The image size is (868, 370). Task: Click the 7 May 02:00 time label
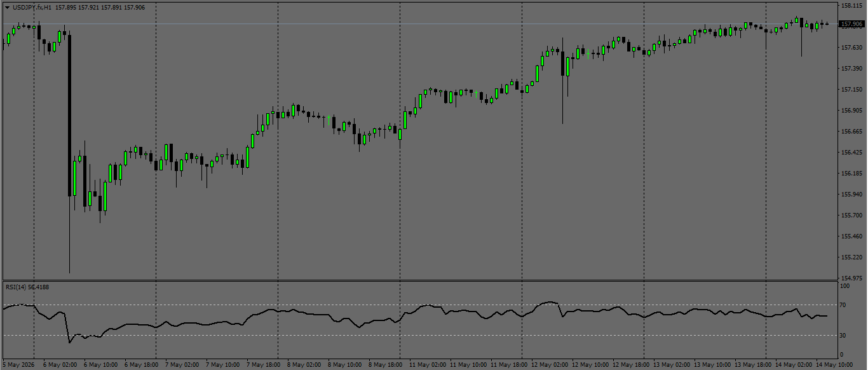click(x=182, y=365)
